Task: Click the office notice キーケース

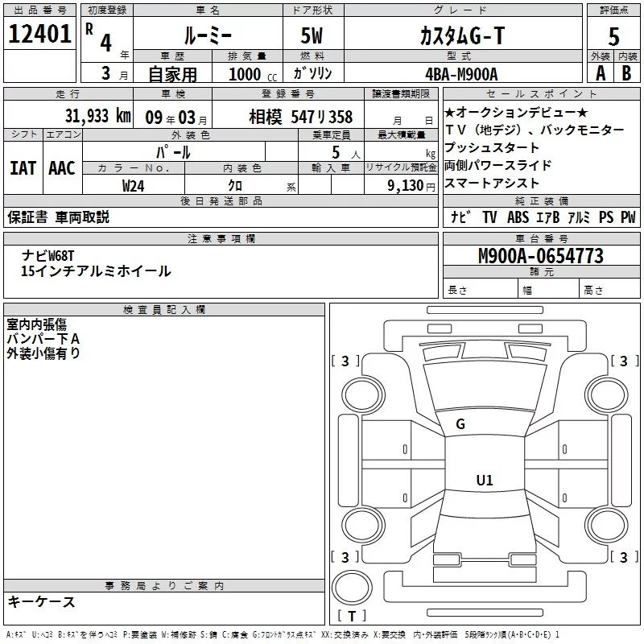Action: [x=42, y=602]
